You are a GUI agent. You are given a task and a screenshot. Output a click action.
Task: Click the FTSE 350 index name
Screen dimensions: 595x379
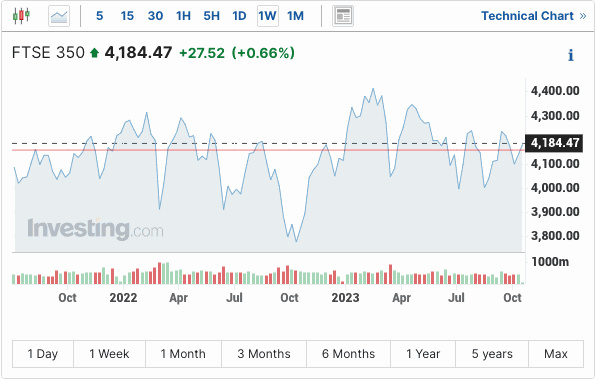click(x=48, y=53)
